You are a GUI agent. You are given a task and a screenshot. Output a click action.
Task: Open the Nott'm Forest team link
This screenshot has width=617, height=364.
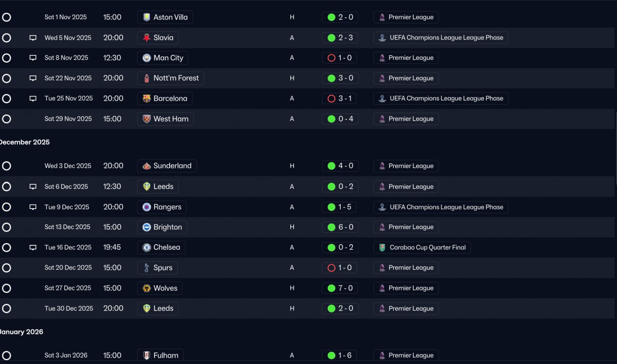click(171, 78)
